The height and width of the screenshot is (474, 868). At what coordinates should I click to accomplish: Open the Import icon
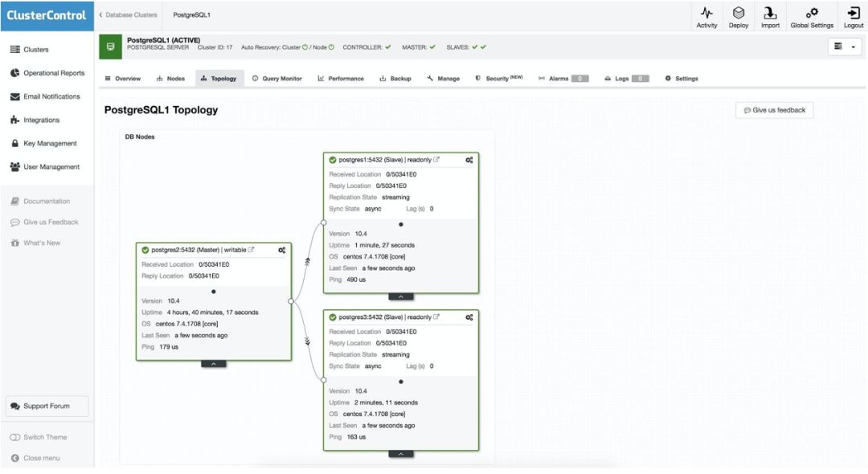[x=770, y=13]
